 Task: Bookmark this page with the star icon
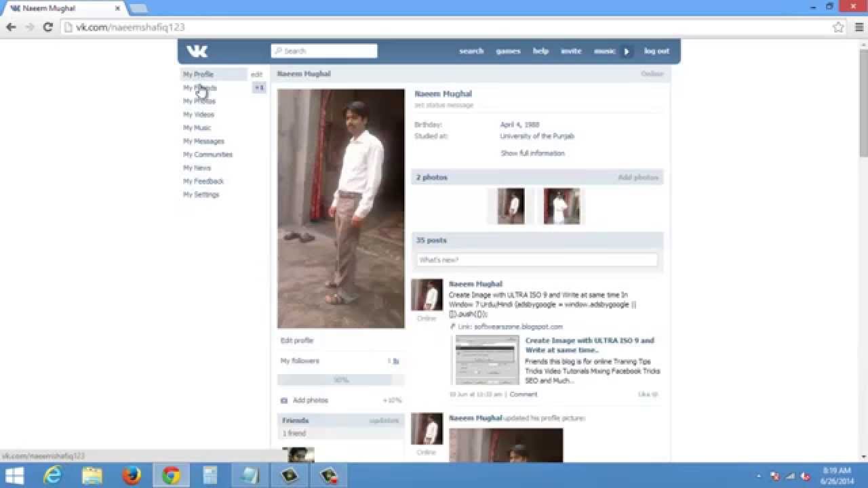click(x=838, y=27)
